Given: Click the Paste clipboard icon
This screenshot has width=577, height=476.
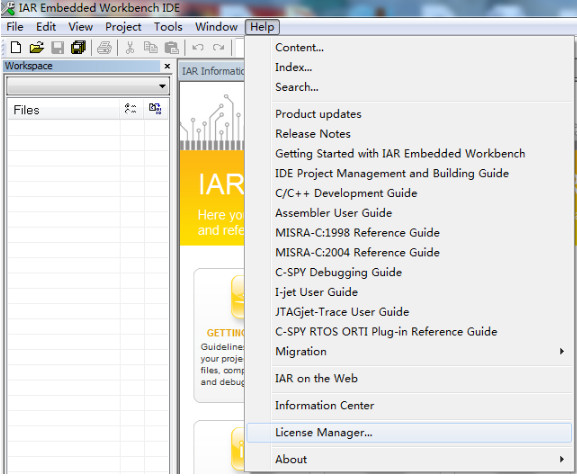Looking at the screenshot, I should pyautogui.click(x=171, y=48).
